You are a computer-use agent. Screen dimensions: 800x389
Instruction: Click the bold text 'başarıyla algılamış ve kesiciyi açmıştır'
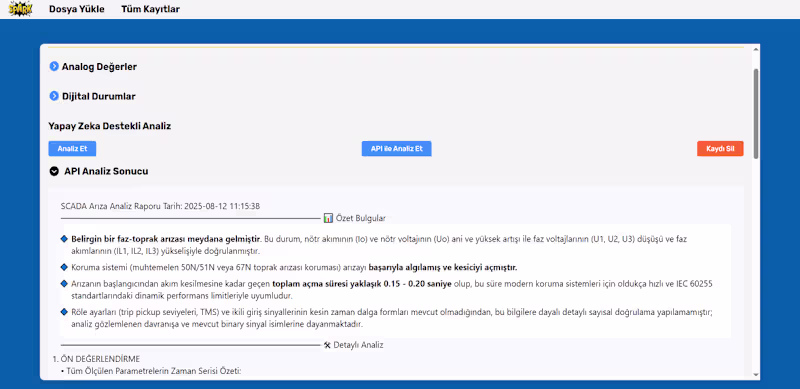(442, 268)
